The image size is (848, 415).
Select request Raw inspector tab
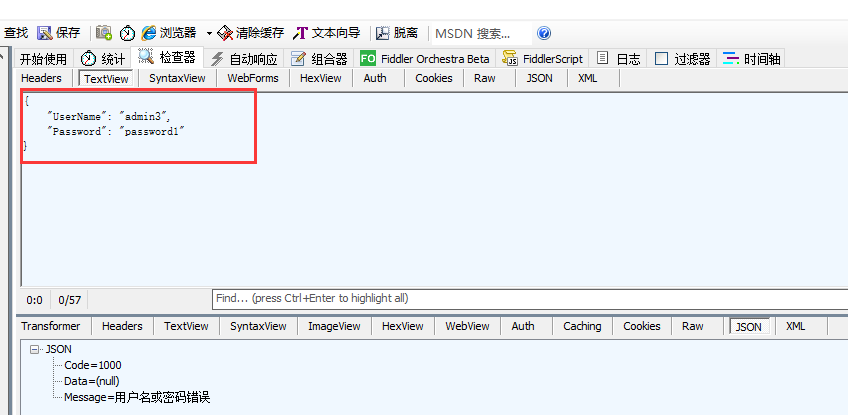click(485, 78)
